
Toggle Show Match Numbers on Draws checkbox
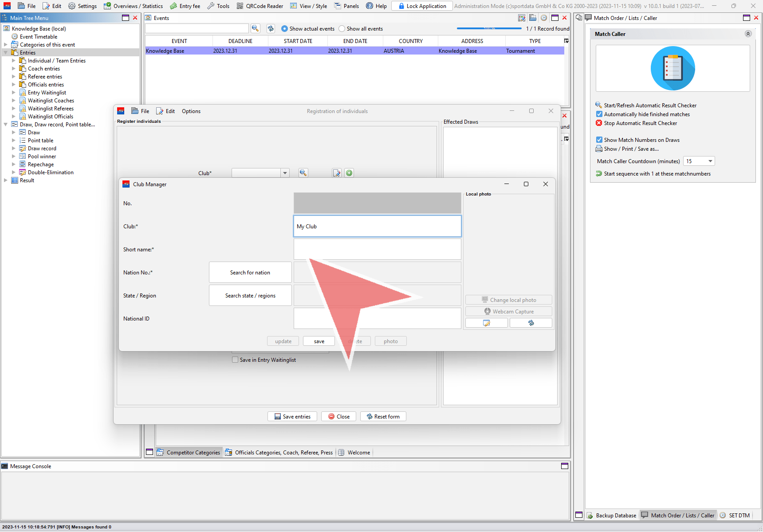[x=599, y=140]
